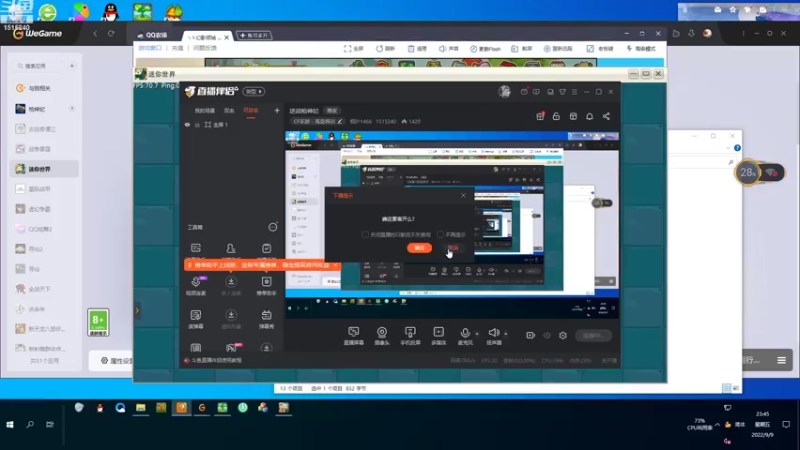This screenshot has width=800, height=450.
Task: Click the bell notification icon
Action: click(589, 116)
